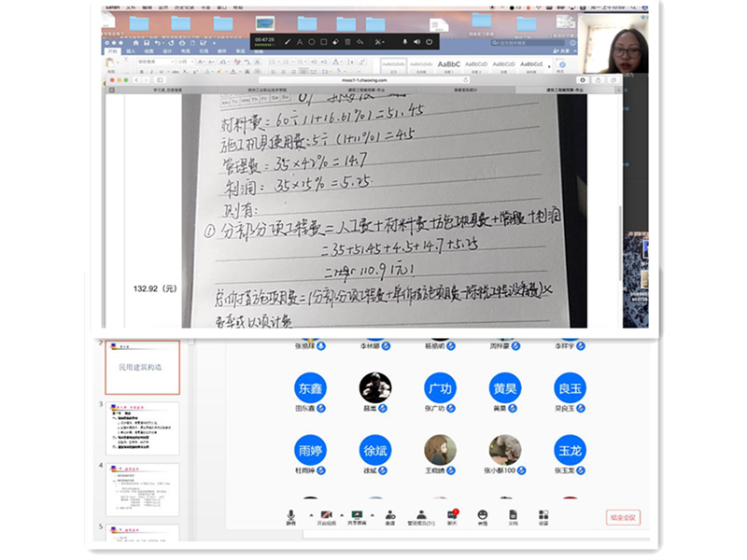The height and width of the screenshot is (560, 747).
Task: Turn on the video camera
Action: [x=326, y=515]
